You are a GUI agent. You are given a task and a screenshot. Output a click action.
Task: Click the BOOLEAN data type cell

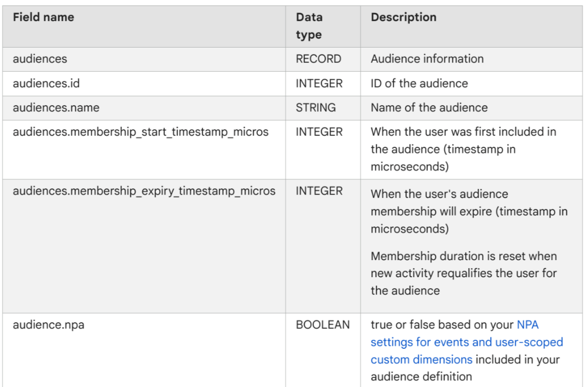(323, 325)
